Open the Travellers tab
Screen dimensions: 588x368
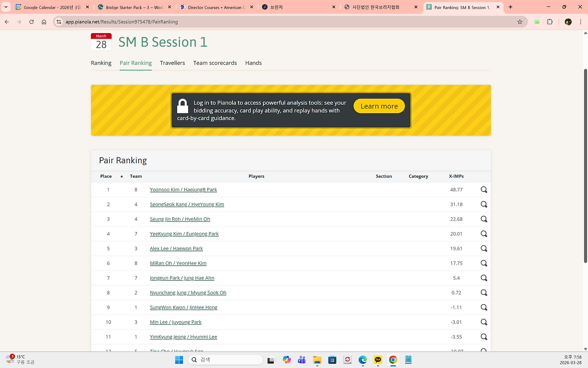click(x=172, y=63)
